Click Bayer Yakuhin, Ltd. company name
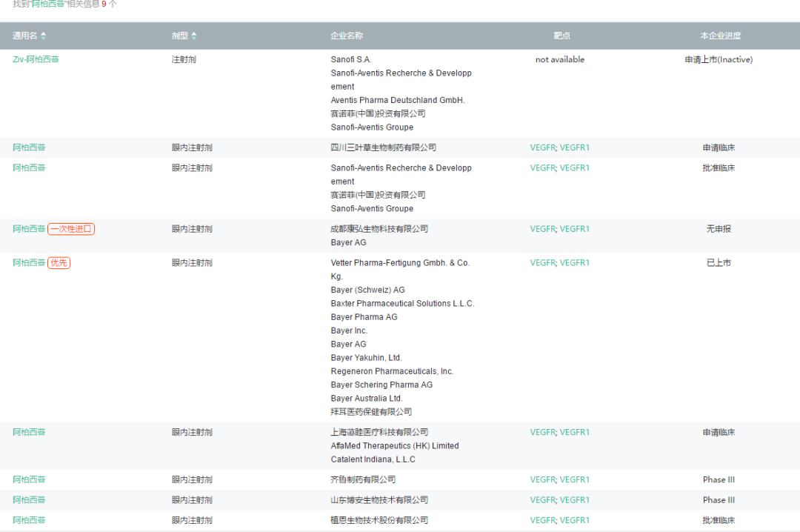The width and height of the screenshot is (800, 532). (367, 357)
